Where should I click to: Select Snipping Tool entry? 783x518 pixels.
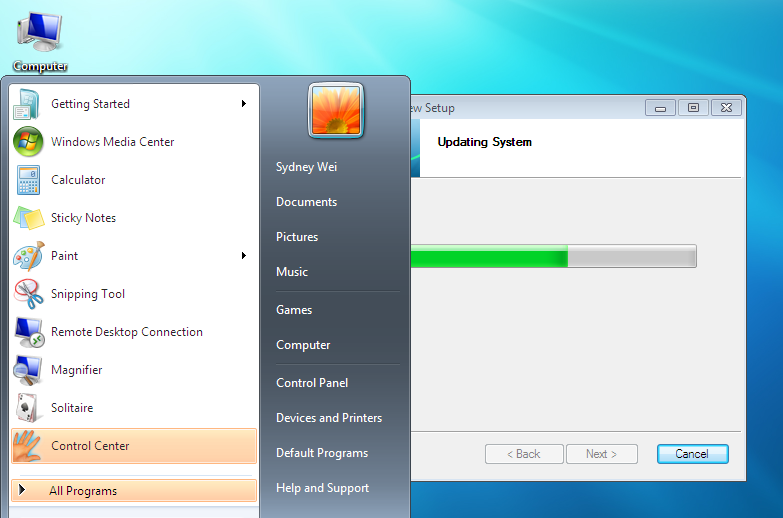click(134, 294)
